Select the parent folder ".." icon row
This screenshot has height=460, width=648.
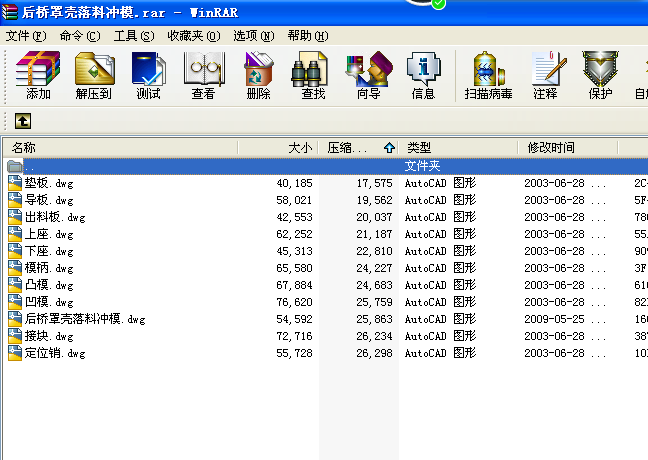coord(14,166)
